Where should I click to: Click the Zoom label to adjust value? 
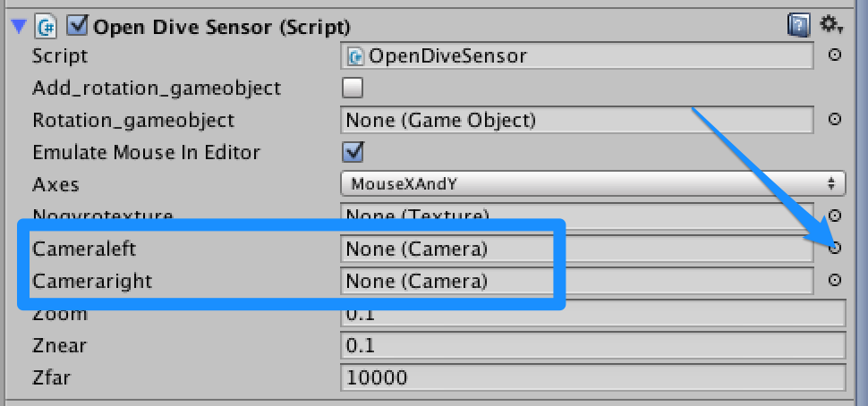coord(60,314)
